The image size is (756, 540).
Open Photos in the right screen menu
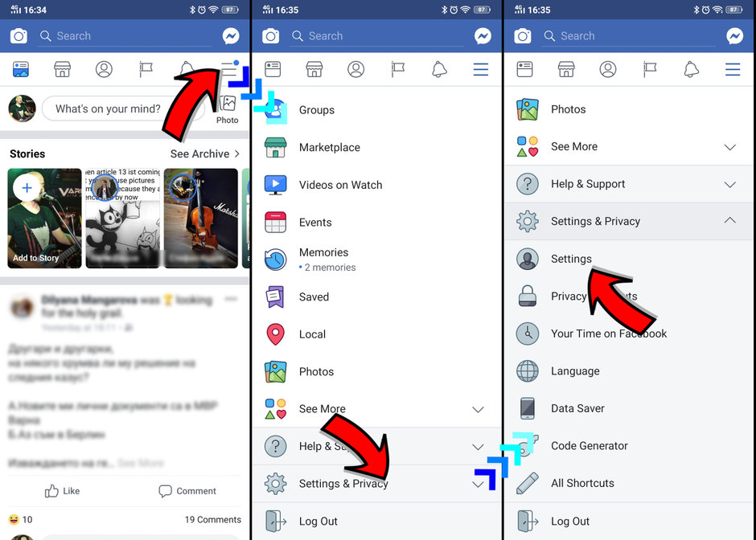(x=629, y=109)
